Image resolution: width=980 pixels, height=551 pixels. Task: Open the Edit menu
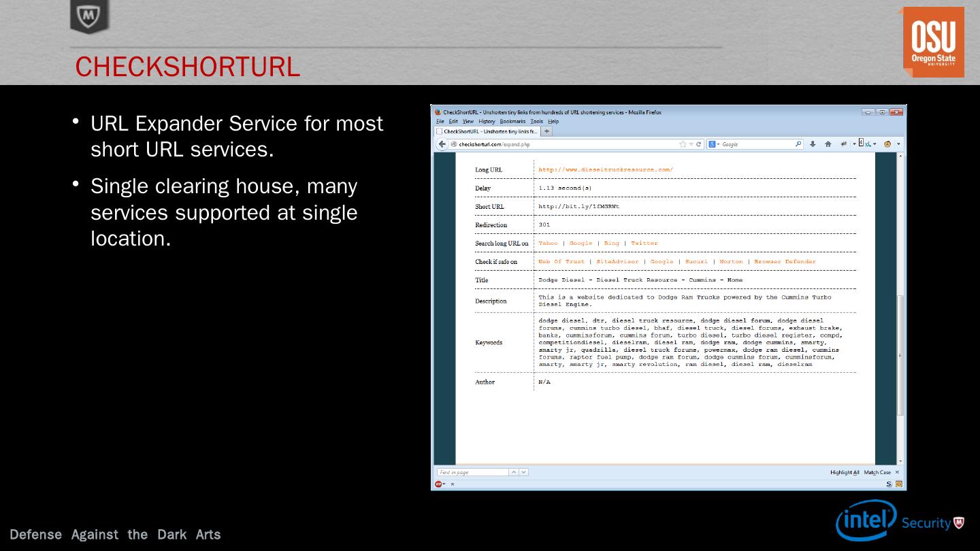pos(453,122)
